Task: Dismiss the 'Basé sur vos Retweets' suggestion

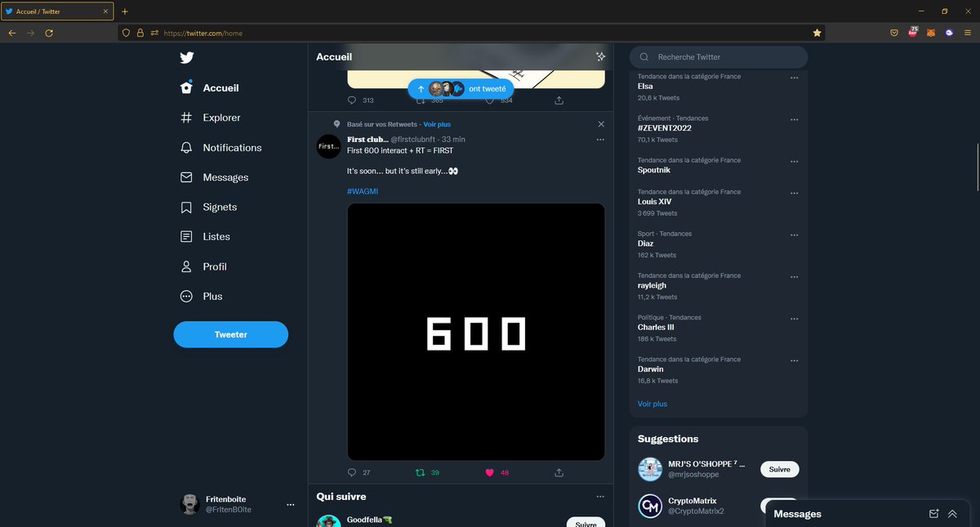Action: [x=601, y=124]
